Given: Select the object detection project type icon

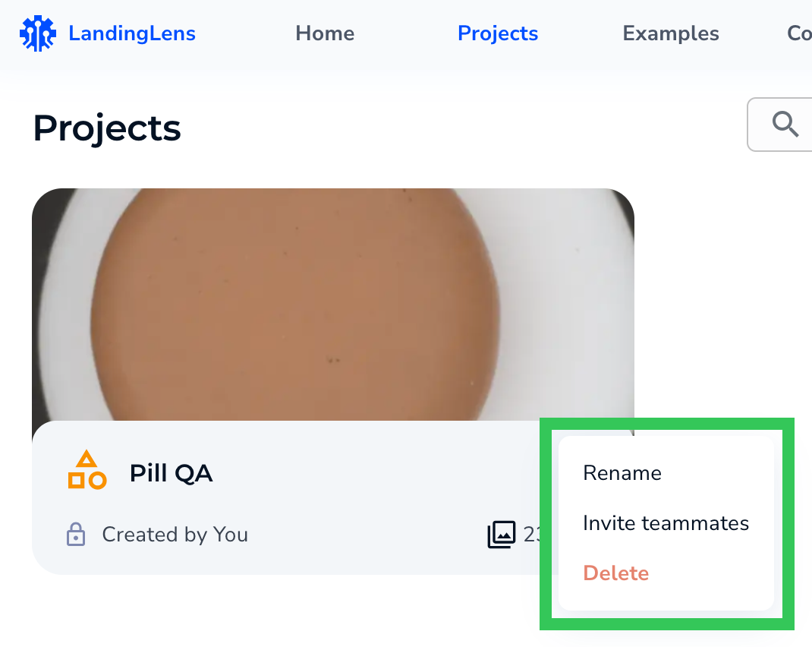Looking at the screenshot, I should [x=87, y=470].
